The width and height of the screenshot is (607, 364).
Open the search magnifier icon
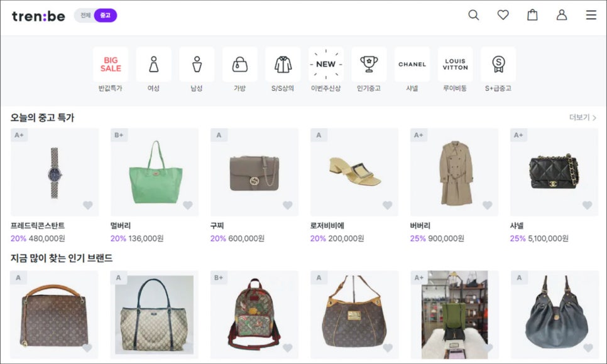coord(474,15)
